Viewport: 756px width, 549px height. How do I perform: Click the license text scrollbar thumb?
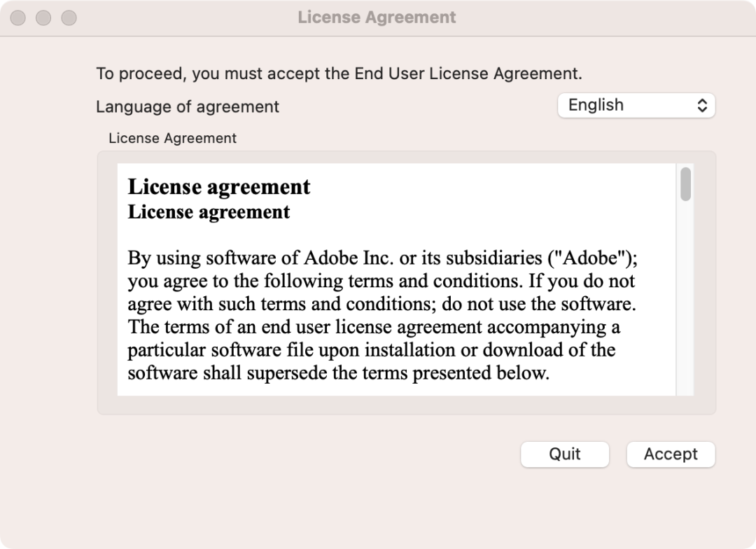[x=685, y=183]
